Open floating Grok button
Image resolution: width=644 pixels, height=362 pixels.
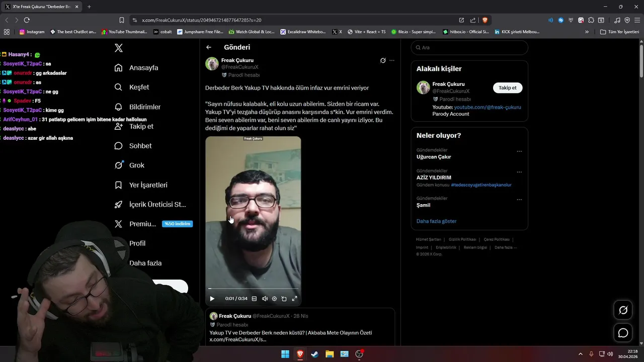(623, 310)
